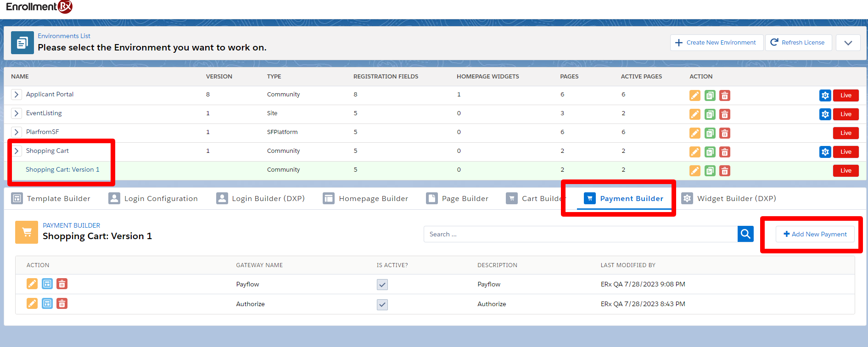Toggle Is Active checkbox for Payflow
The width and height of the screenshot is (868, 347).
[x=382, y=285]
